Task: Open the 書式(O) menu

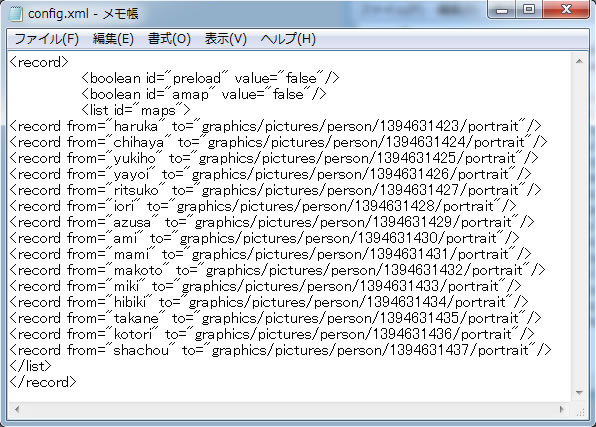Action: coord(169,39)
